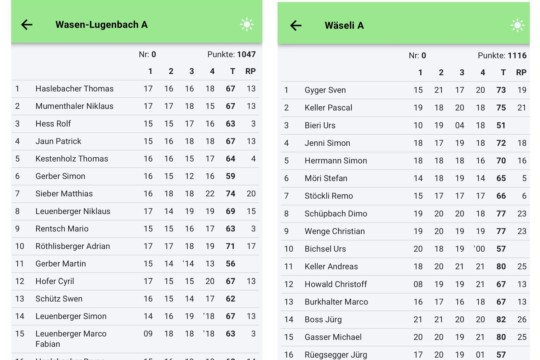Click the Wäseli A title
The image size is (540, 360).
pos(344,25)
